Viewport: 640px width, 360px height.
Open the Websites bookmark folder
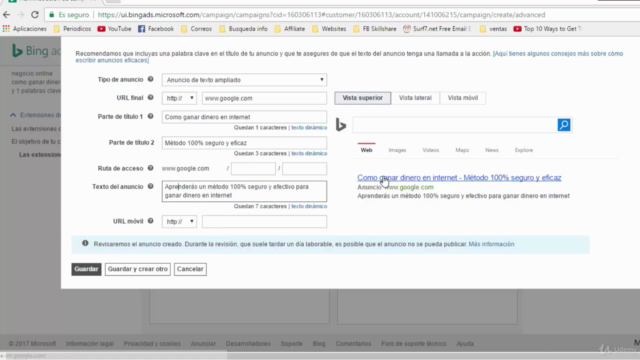pyautogui.click(x=329, y=29)
